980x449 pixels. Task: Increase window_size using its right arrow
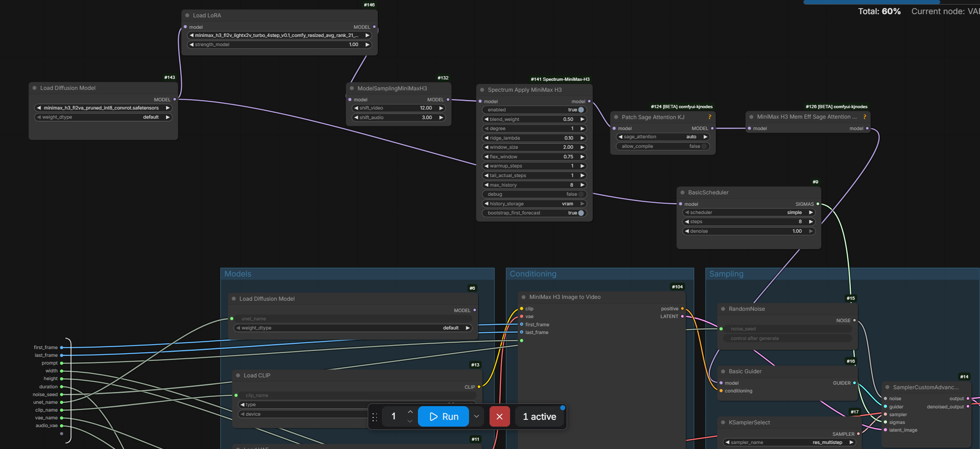point(582,147)
